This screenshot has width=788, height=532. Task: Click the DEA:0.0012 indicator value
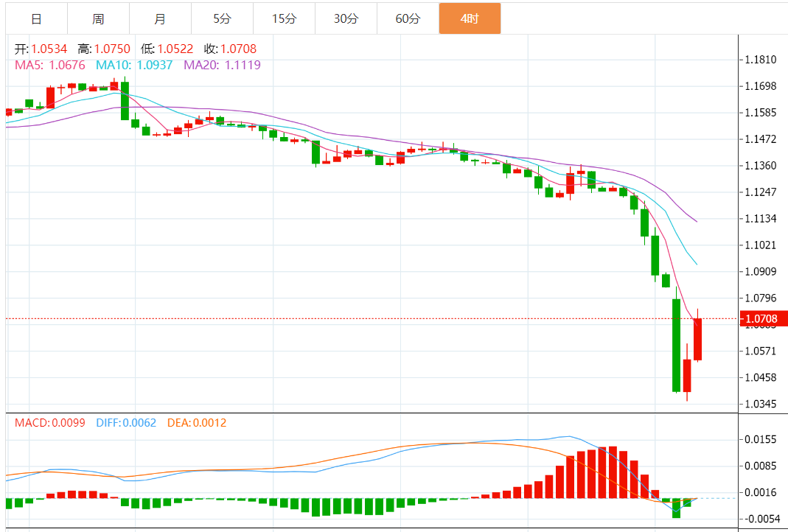tap(197, 423)
